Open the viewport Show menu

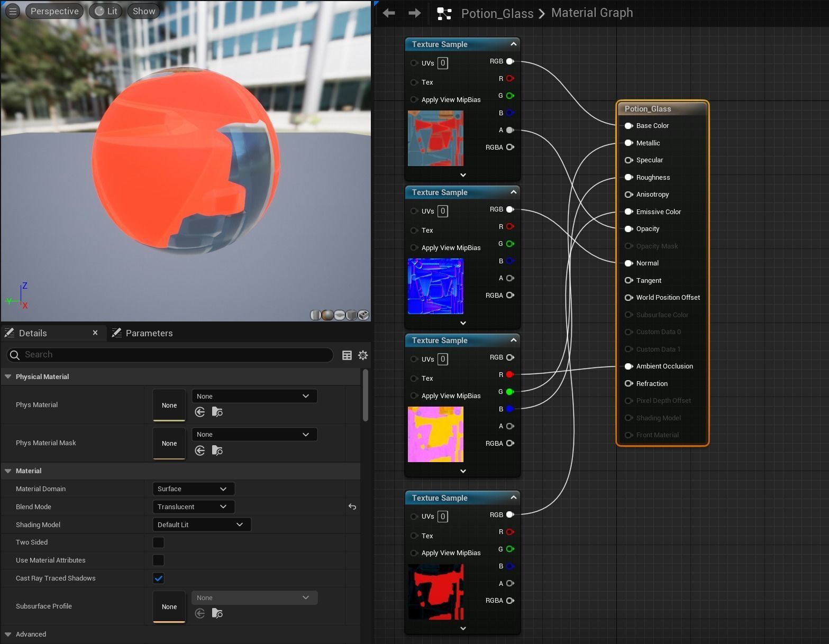click(x=144, y=11)
